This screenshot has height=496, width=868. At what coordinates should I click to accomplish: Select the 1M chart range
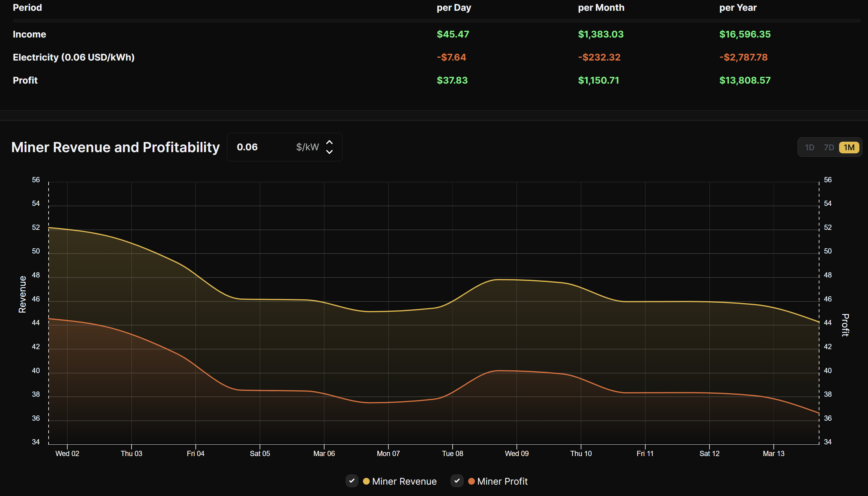[x=849, y=148]
